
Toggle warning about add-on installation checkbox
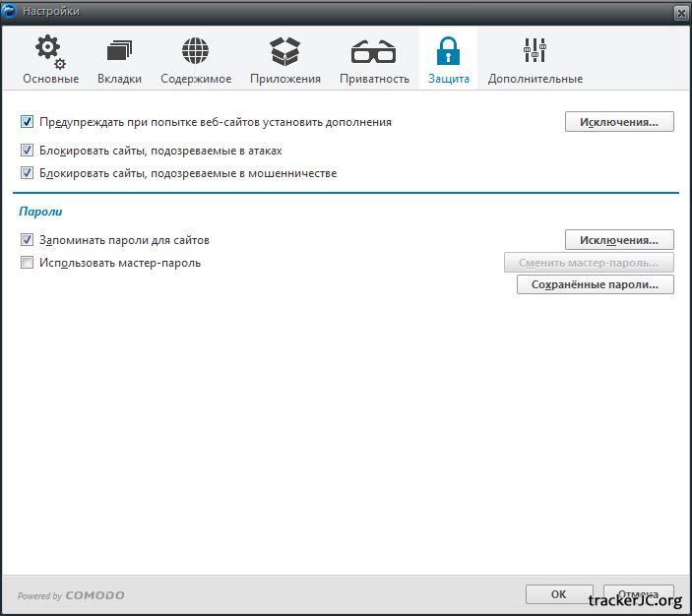click(28, 122)
